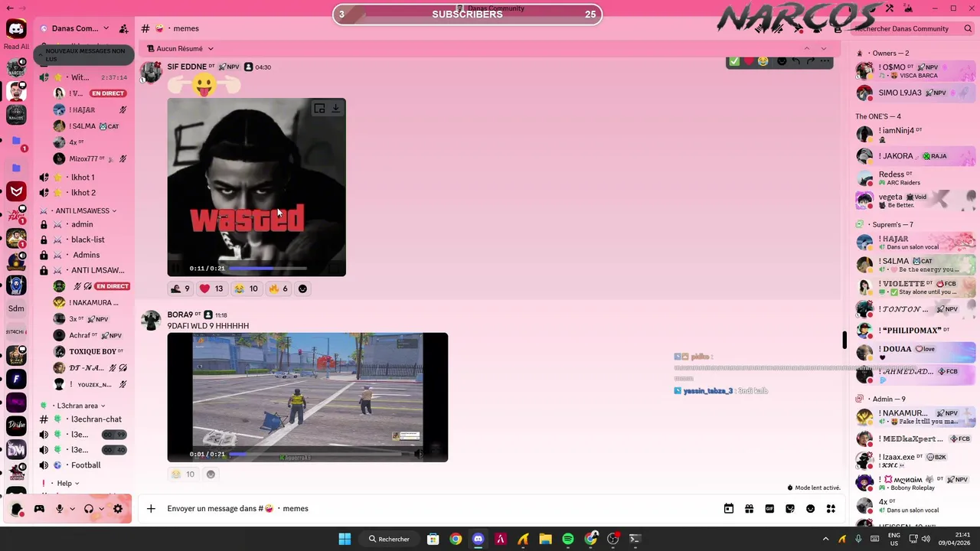Toggle microphone mute in user panel
Image resolution: width=980 pixels, height=551 pixels.
coord(59,509)
